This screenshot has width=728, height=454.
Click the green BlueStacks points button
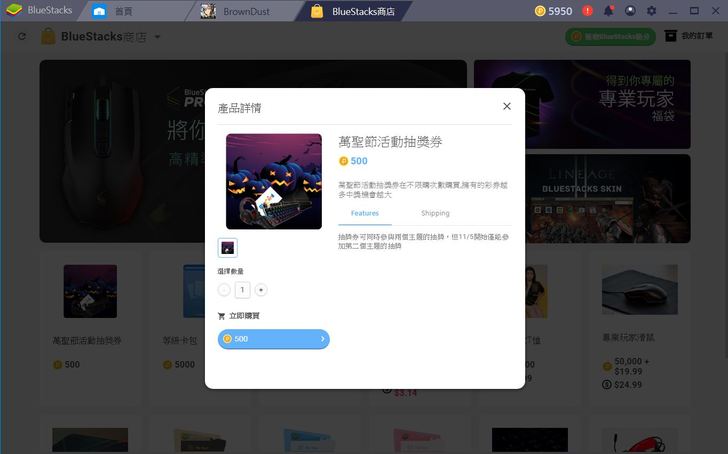point(610,37)
